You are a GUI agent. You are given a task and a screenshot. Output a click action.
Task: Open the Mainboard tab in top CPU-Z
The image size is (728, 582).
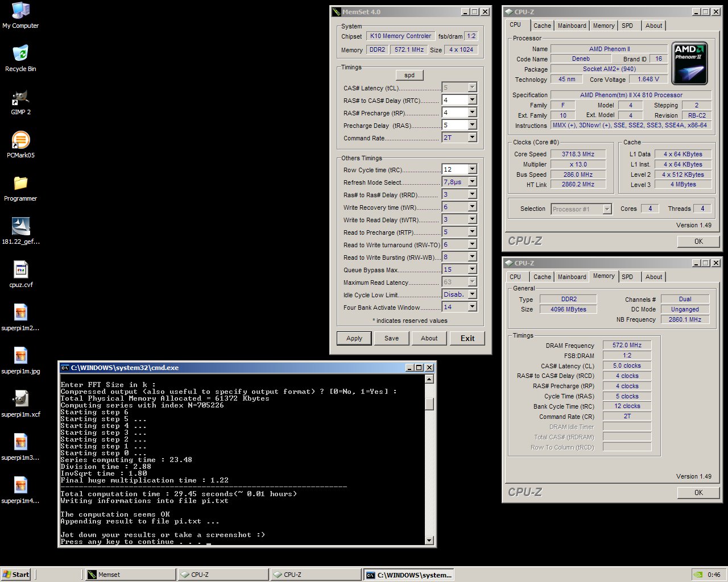point(572,26)
